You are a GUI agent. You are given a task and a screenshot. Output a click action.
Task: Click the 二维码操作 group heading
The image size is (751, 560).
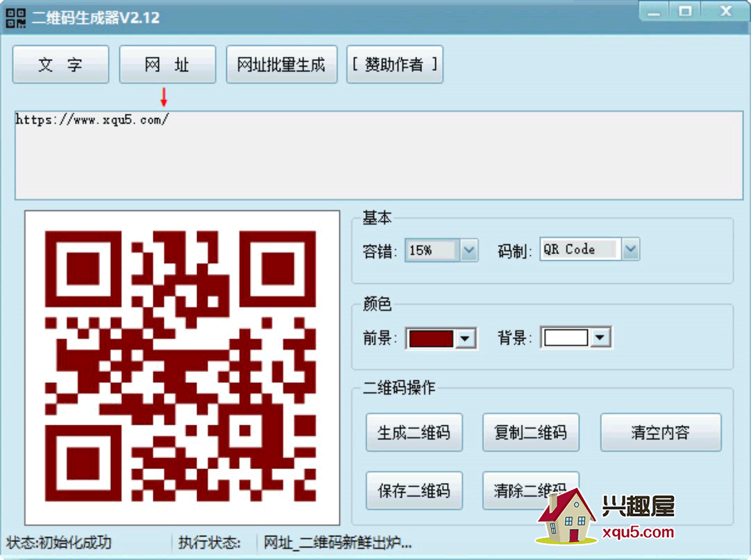(x=399, y=387)
